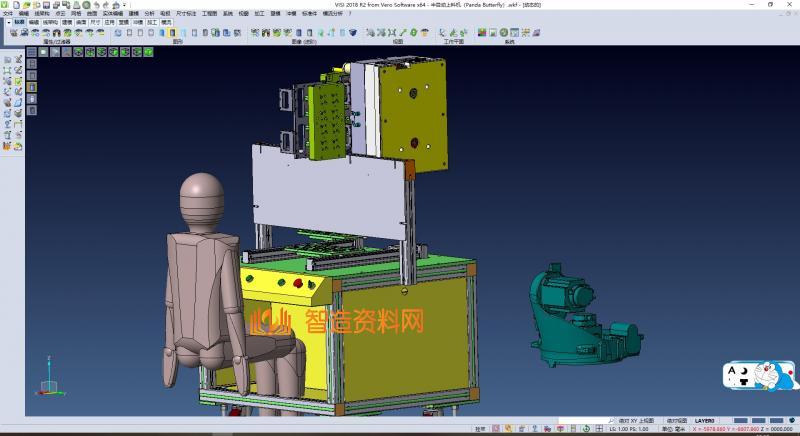Click the LAYER0 layer field in status bar
This screenshot has height=436, width=800.
pyautogui.click(x=705, y=421)
